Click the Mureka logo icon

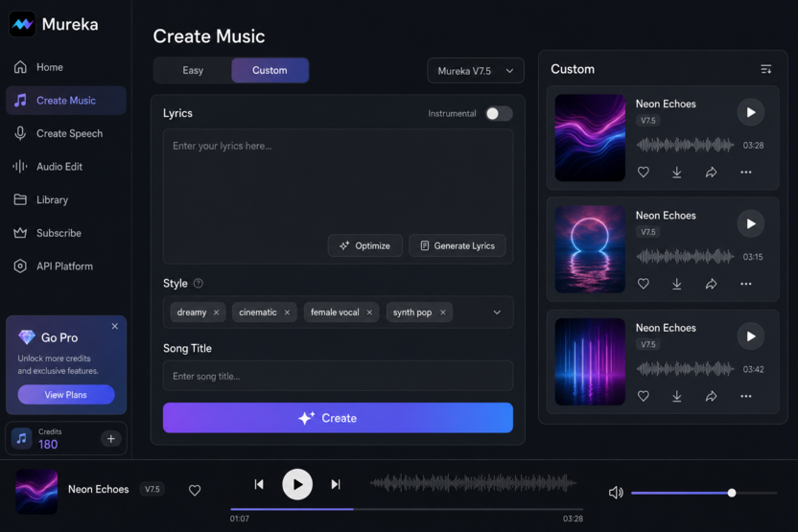tap(22, 24)
